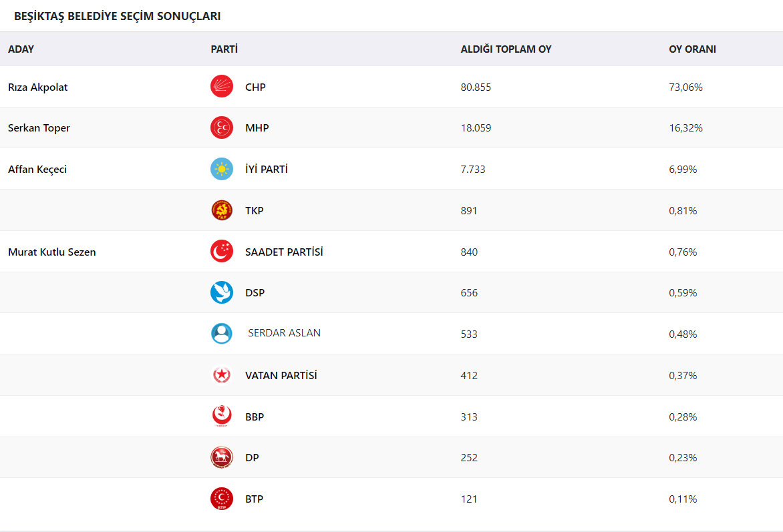Click the DSP dove logo
783x532 pixels.
222,292
